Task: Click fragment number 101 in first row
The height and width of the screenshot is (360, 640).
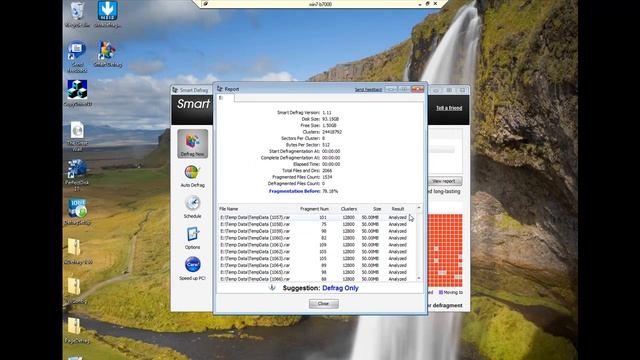Action: [x=322, y=218]
